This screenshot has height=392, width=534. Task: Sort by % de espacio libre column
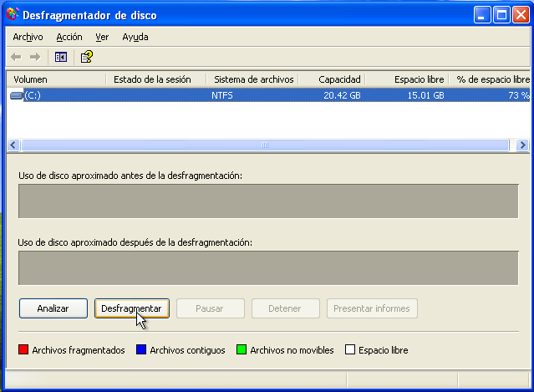click(490, 79)
